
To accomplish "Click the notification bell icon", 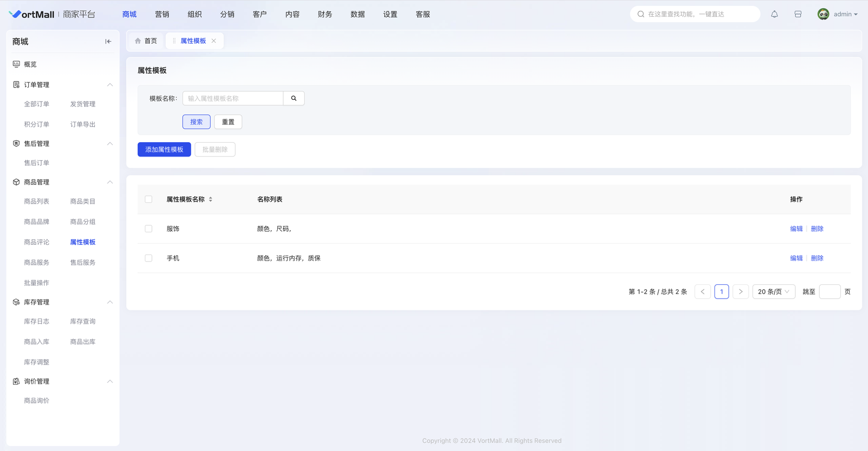I will (774, 14).
